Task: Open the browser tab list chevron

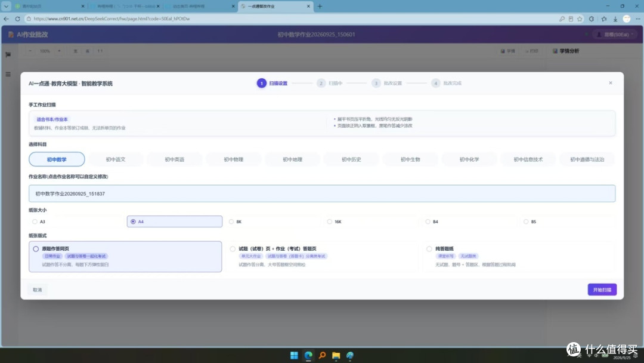Action: tap(6, 6)
